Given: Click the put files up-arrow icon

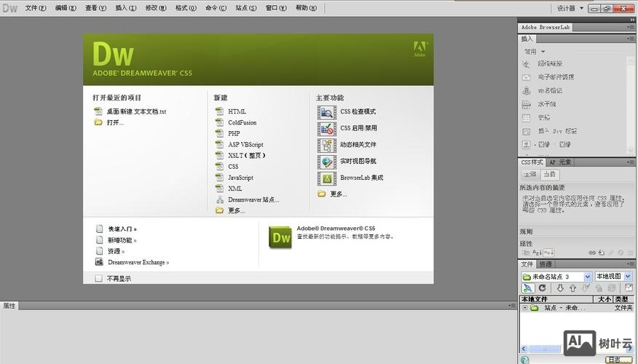Looking at the screenshot, I should [573, 288].
